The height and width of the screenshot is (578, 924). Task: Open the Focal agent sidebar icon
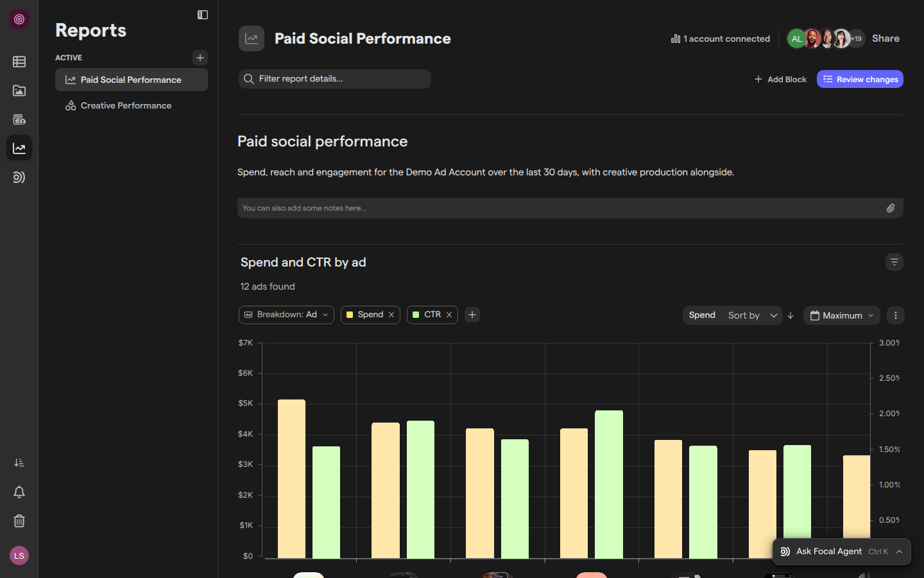[x=19, y=177]
